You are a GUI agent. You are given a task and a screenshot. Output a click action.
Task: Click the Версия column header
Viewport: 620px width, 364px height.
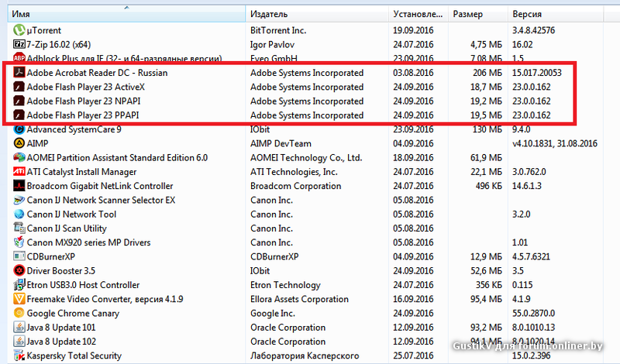point(527,15)
